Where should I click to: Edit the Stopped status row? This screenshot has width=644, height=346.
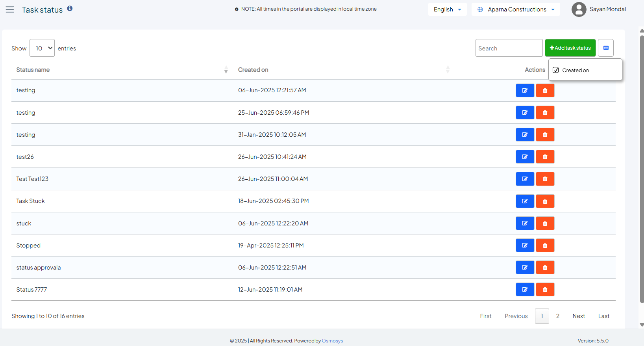525,246
